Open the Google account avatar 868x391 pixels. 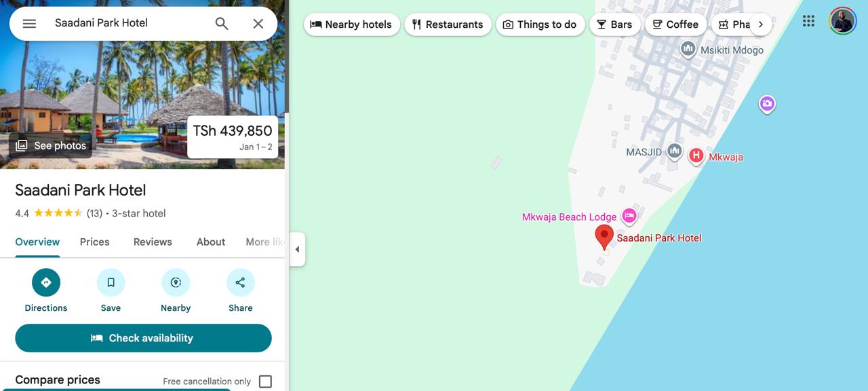click(x=842, y=21)
